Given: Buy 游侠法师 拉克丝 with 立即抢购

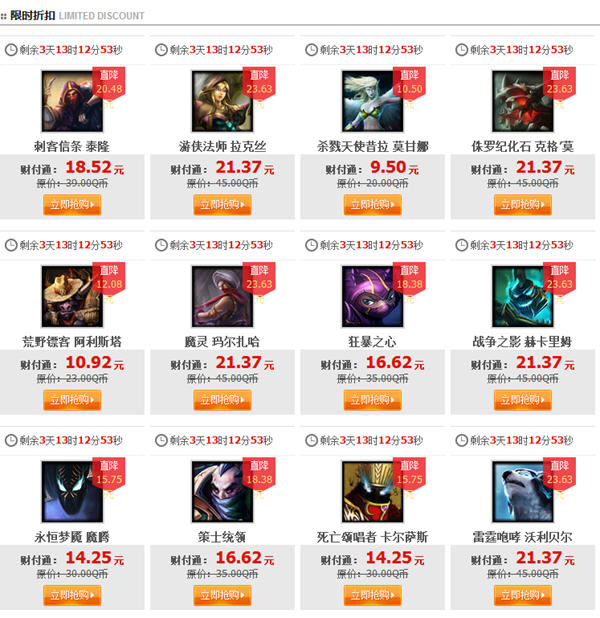Looking at the screenshot, I should 222,205.
